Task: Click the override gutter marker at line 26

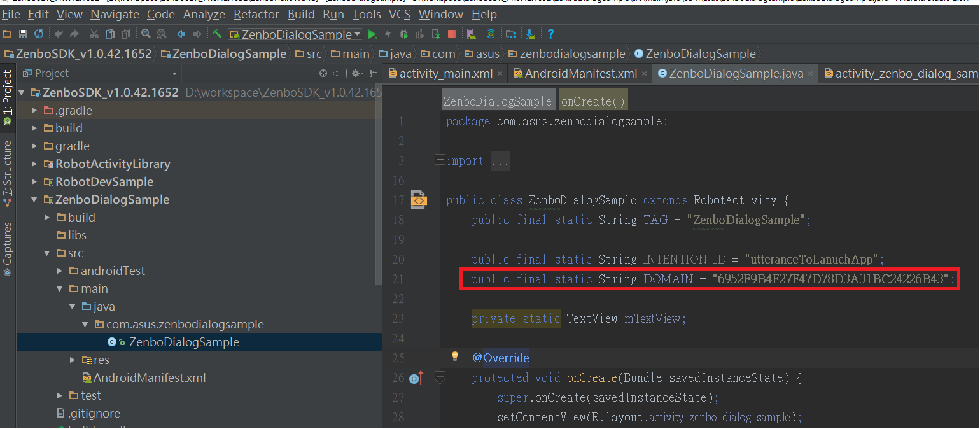Action: [x=417, y=378]
